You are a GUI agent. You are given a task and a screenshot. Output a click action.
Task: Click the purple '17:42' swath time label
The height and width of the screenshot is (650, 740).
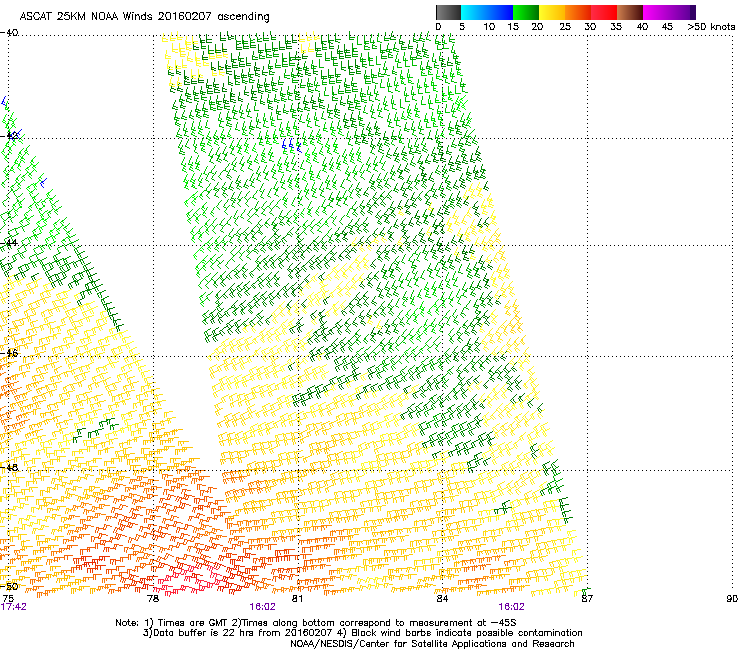coord(14,607)
